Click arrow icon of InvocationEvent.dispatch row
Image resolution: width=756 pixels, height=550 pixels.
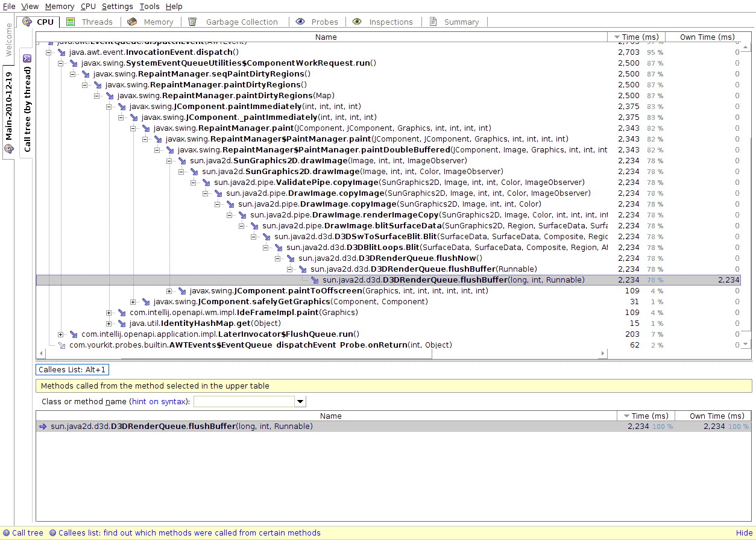pyautogui.click(x=61, y=52)
